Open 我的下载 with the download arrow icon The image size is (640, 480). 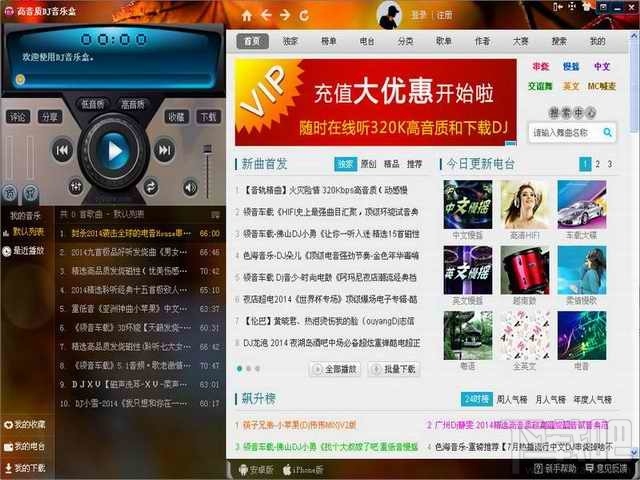click(x=24, y=468)
